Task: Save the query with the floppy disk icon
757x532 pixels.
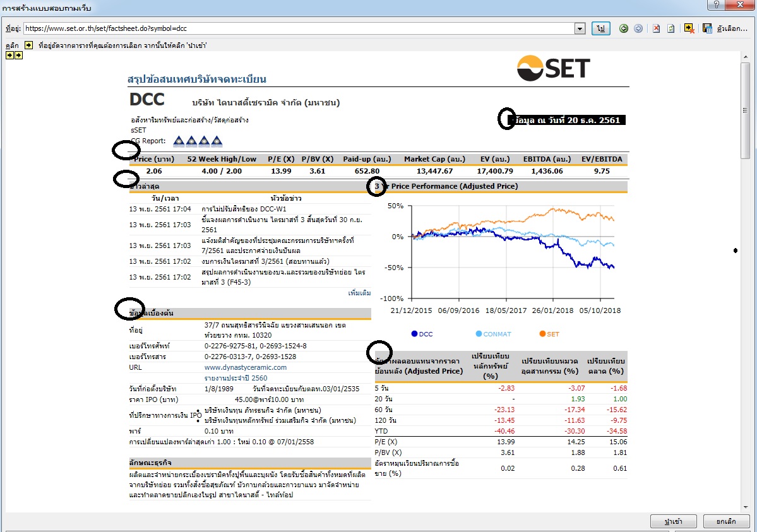Action: (x=707, y=28)
